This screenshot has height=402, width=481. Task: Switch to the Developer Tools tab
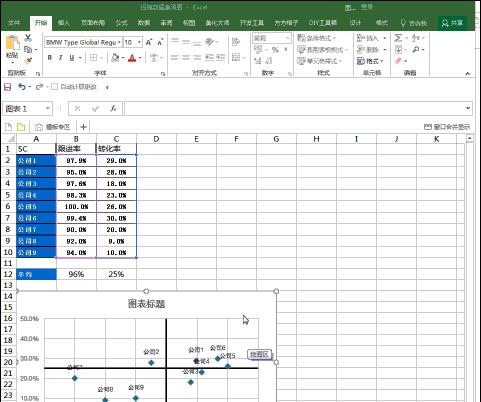pyautogui.click(x=252, y=23)
